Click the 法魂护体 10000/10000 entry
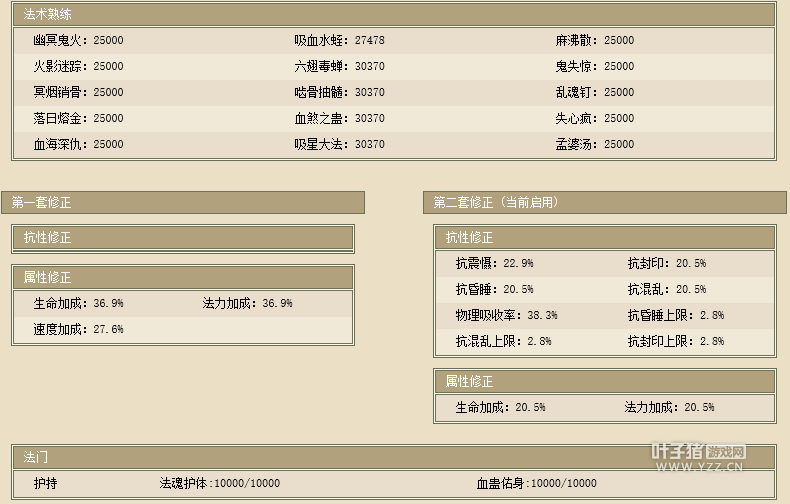Viewport: 790px width, 504px height. click(220, 483)
